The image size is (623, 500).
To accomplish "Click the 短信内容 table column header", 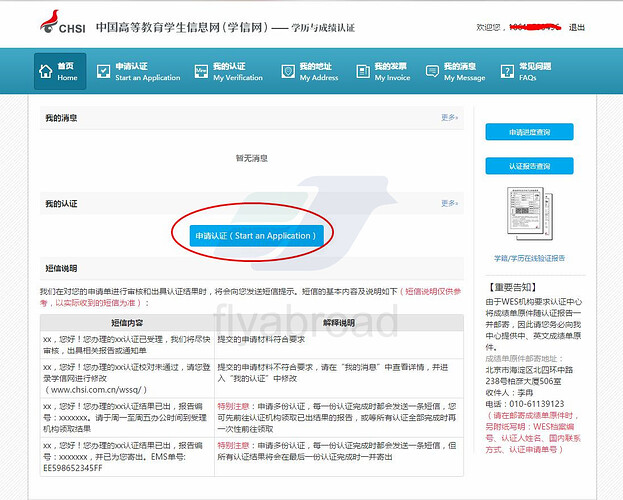I will coord(126,323).
